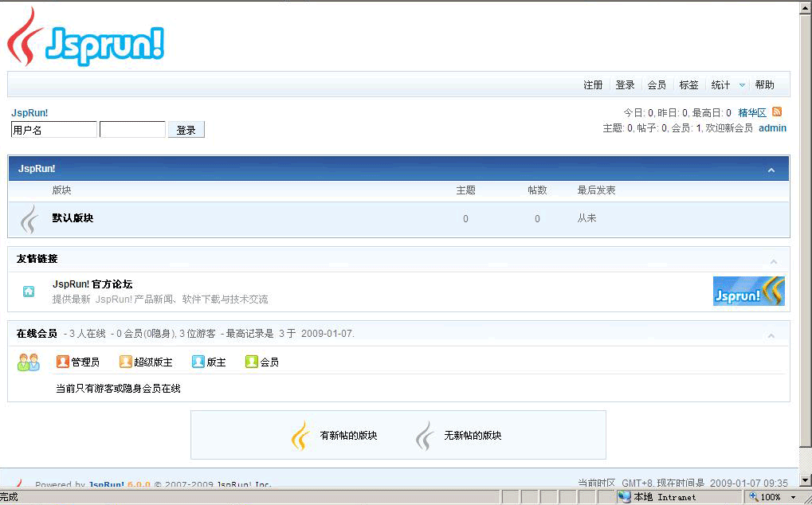Screen dimensions: 812x505
Task: Click the 管理员 orange user icon
Action: 63,362
